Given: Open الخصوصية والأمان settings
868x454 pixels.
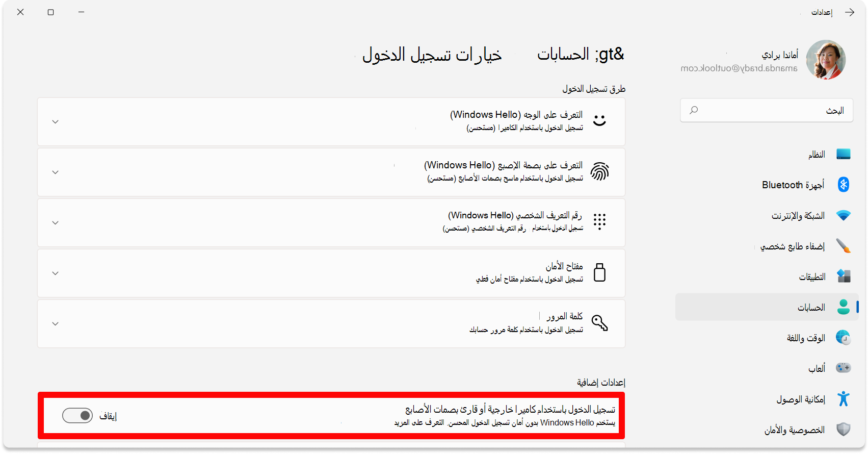Looking at the screenshot, I should tap(767, 430).
